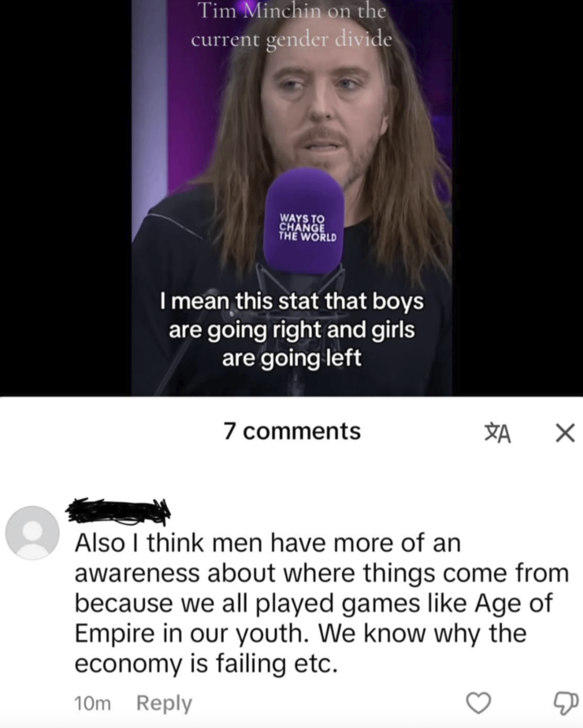583x728 pixels.
Task: Reply to the Age of Empire comment
Action: [164, 703]
